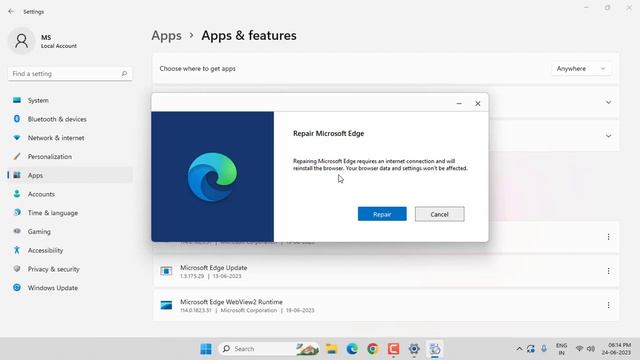The width and height of the screenshot is (640, 360).
Task: Open more options for Microsoft Edge Update
Action: 608,271
